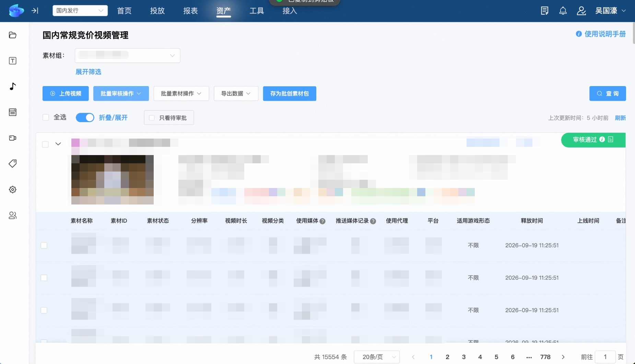Jump to last page 778
Screen dimensions: 635x364
tap(545, 357)
